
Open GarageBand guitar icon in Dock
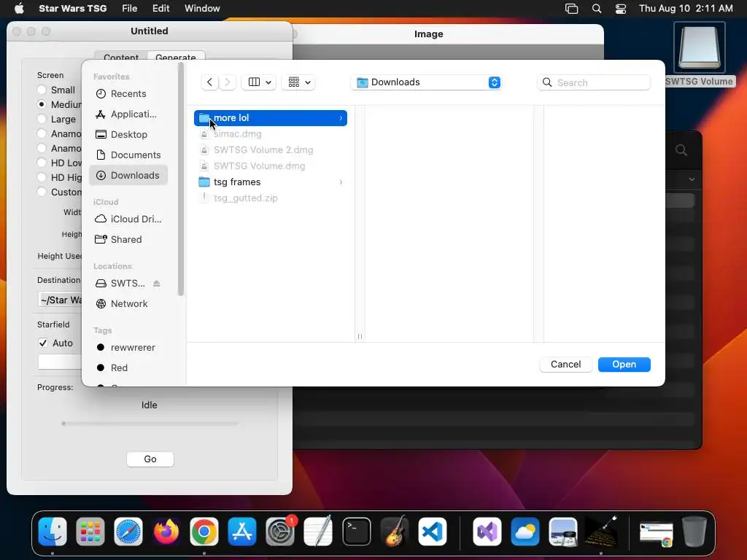click(x=395, y=532)
